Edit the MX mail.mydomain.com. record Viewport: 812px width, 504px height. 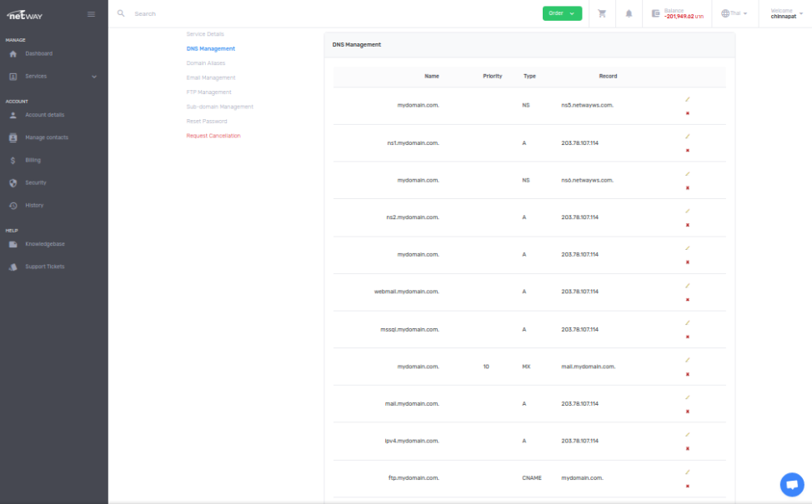(x=687, y=360)
